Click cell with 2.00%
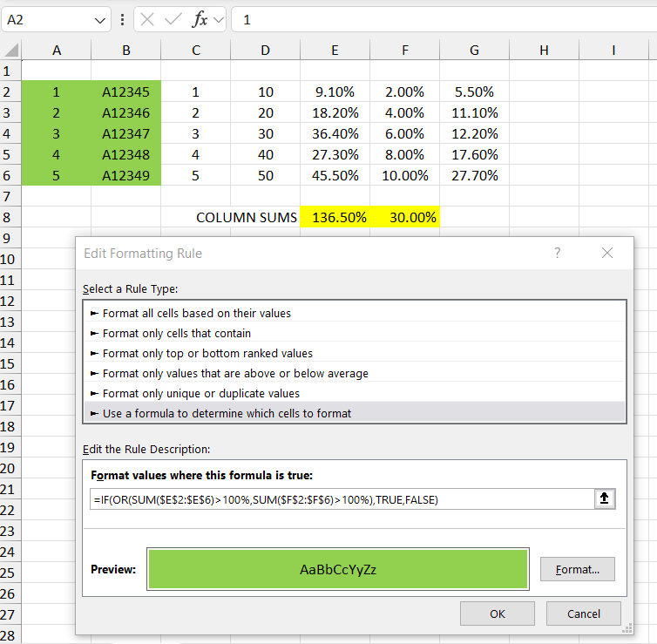 pyautogui.click(x=405, y=92)
